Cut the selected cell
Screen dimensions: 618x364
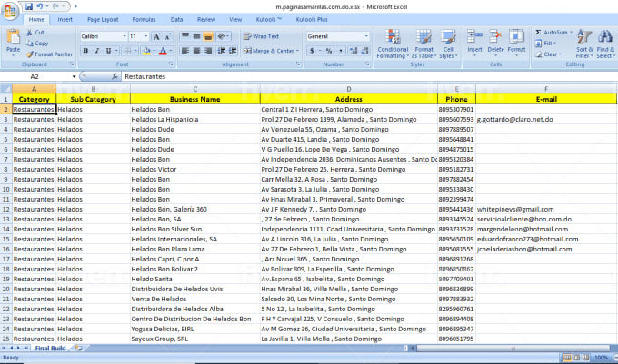(x=35, y=33)
